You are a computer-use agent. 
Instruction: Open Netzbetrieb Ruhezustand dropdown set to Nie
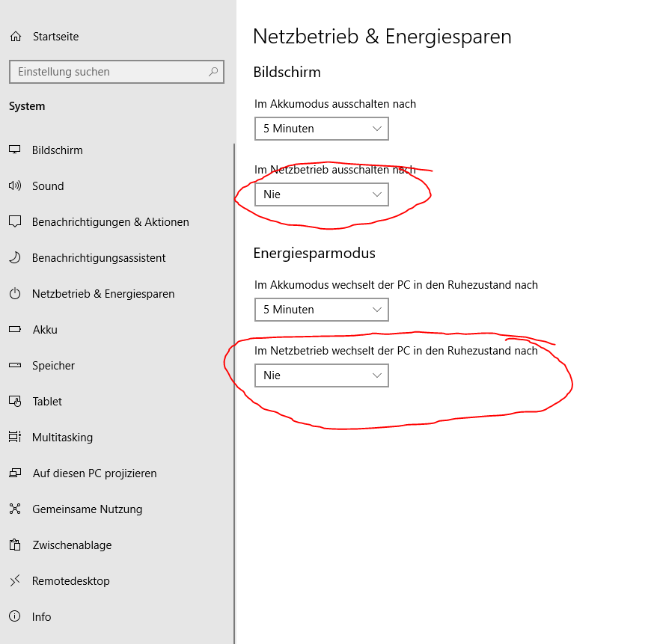click(321, 375)
